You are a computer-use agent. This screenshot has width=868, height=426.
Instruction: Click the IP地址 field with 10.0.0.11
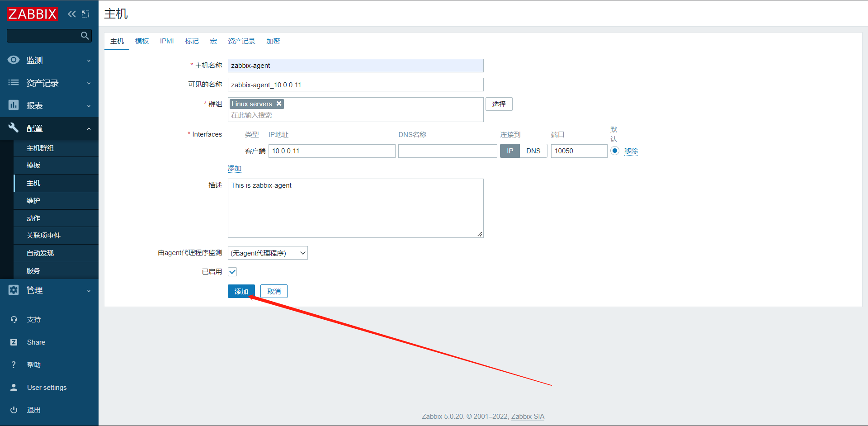(332, 151)
